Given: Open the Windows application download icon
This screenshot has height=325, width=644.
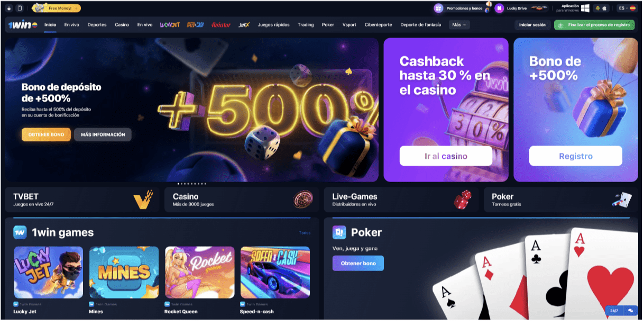Looking at the screenshot, I should click(x=585, y=8).
